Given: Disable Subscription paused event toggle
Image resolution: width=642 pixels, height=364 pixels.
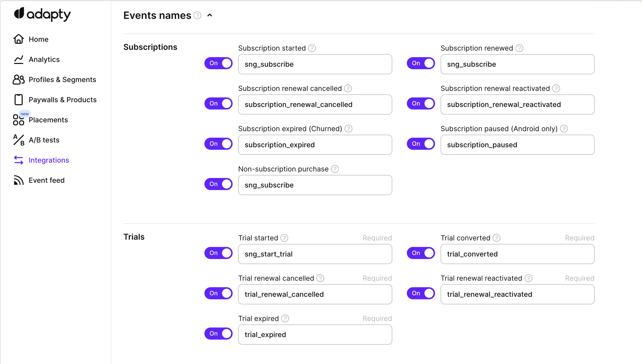Looking at the screenshot, I should (x=421, y=144).
